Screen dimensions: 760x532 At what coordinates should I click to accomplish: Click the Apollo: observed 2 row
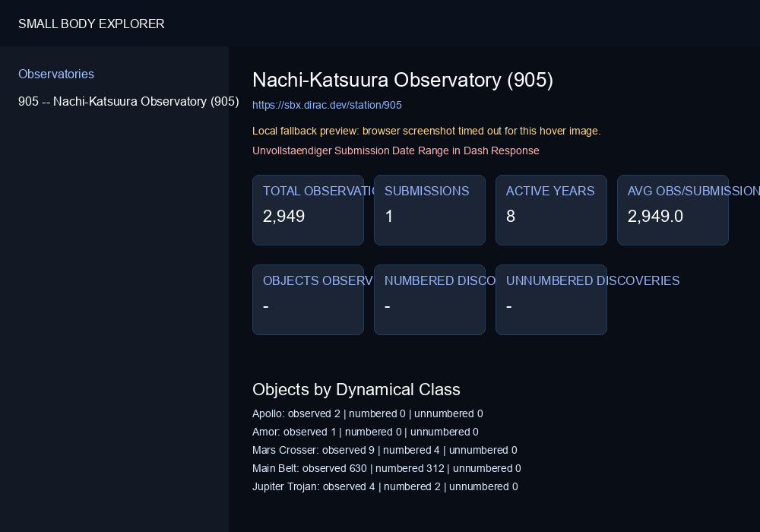(x=367, y=413)
